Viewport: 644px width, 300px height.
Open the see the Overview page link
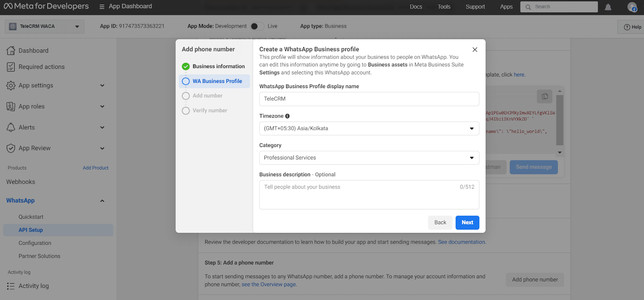[269, 284]
